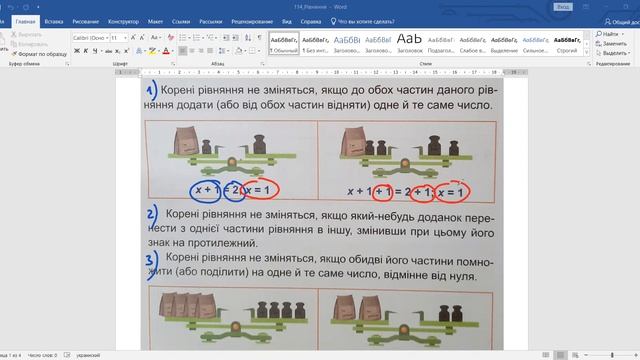Decrease paragraph indent
Viewport: 640px width, 360px height.
coord(226,38)
